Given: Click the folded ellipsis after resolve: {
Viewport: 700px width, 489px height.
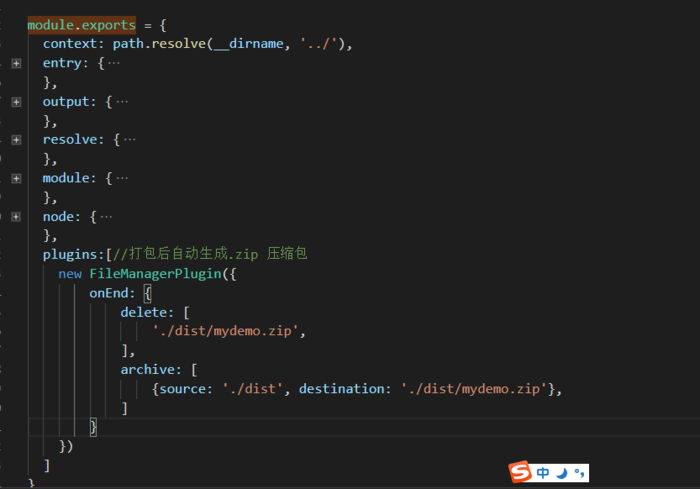Looking at the screenshot, I should 129,140.
